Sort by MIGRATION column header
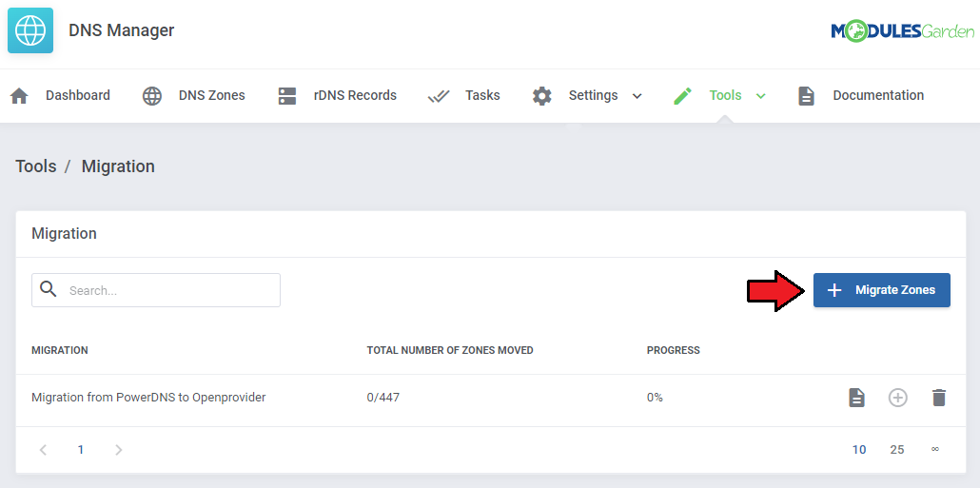The image size is (980, 488). click(x=60, y=350)
